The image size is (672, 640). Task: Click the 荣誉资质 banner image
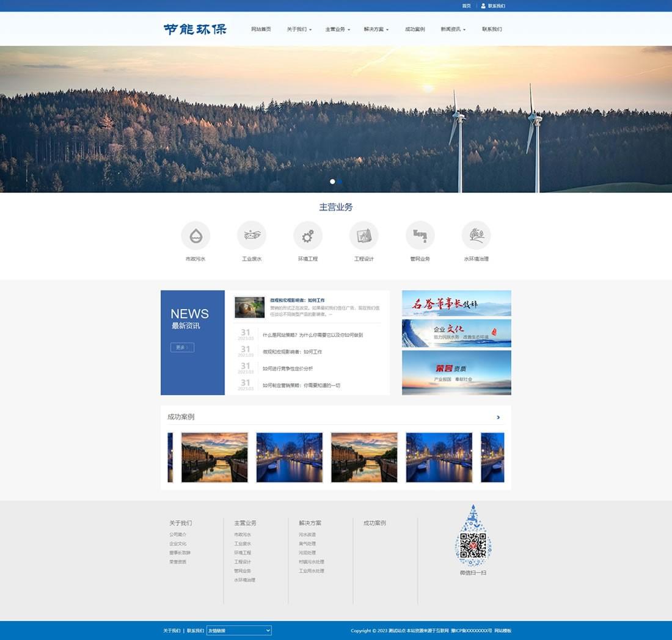click(456, 373)
